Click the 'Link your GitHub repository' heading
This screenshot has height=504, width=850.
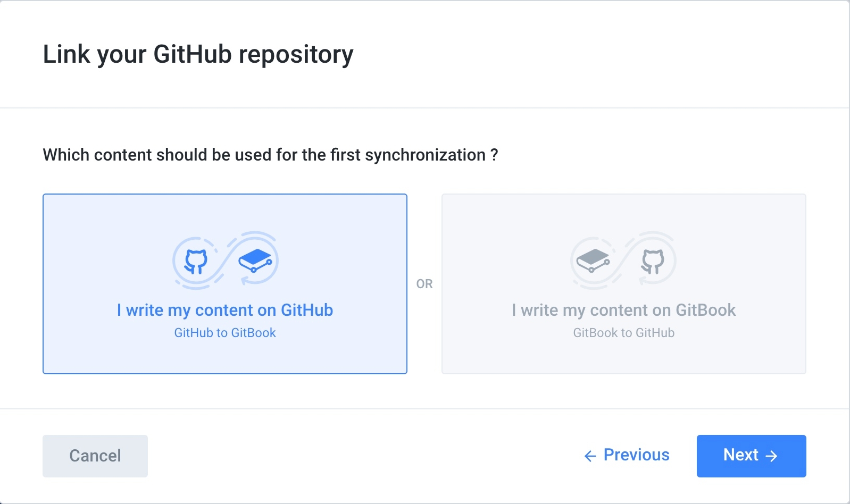pyautogui.click(x=198, y=54)
